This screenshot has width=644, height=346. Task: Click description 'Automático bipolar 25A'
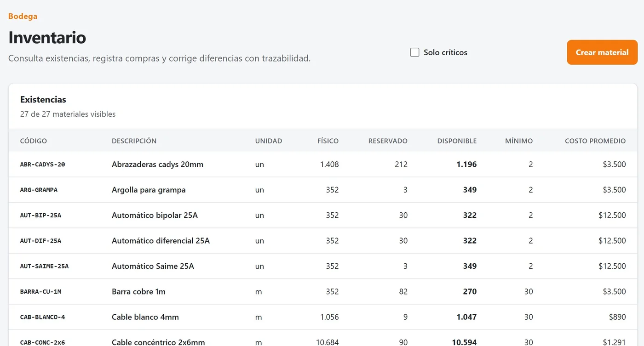click(x=155, y=215)
